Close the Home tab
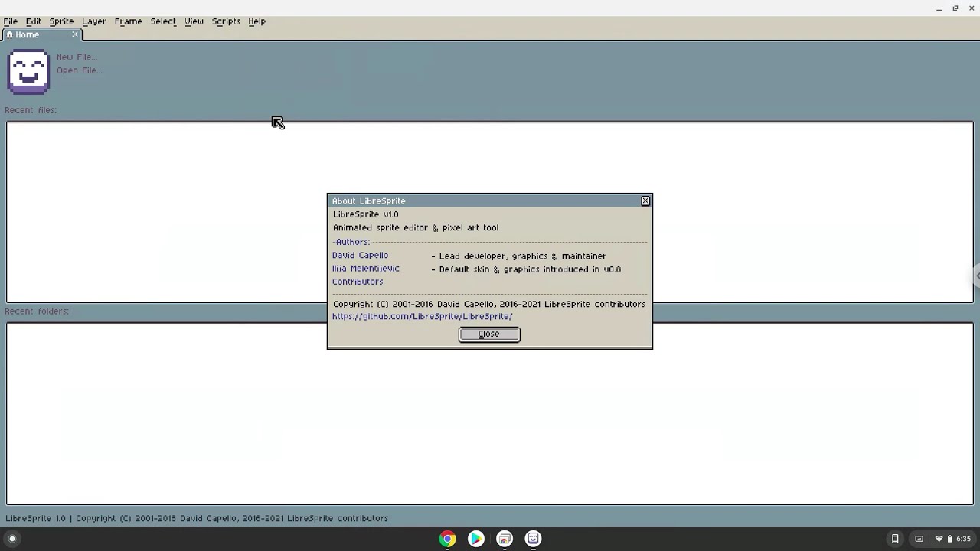 click(x=75, y=34)
